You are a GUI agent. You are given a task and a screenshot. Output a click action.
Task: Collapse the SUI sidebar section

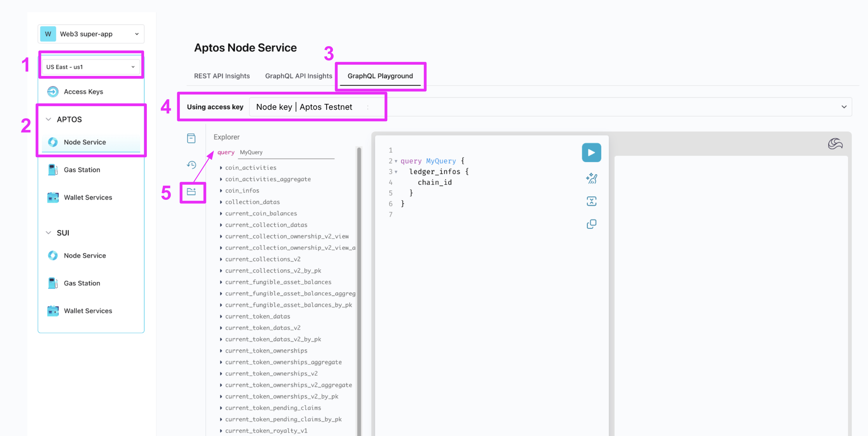[x=48, y=233]
